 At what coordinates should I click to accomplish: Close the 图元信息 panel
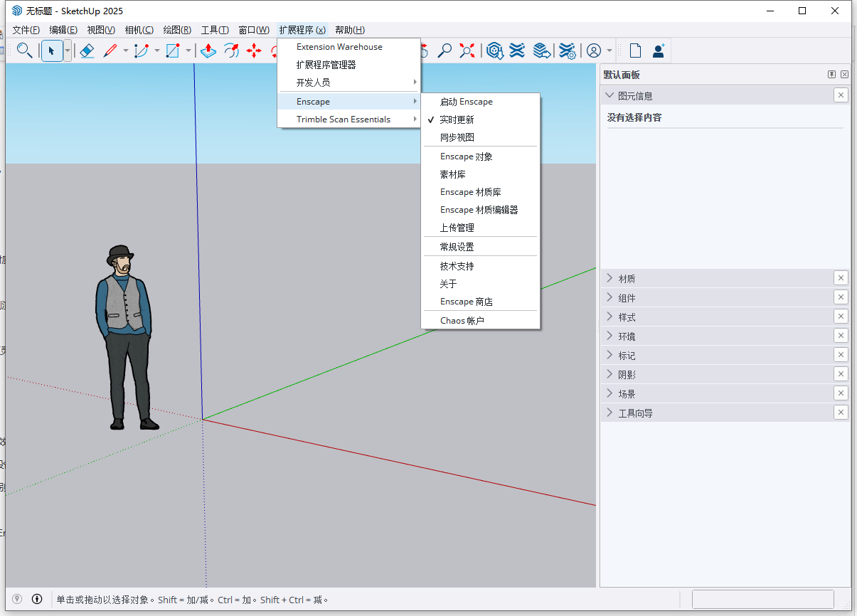[x=841, y=95]
